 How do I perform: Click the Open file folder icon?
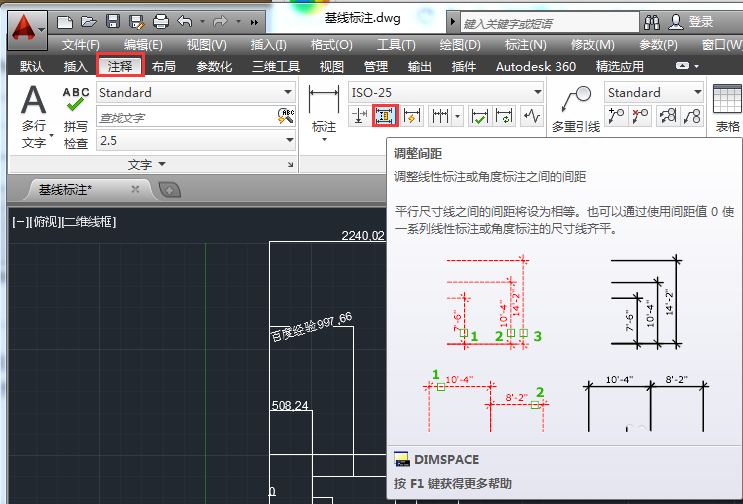[x=89, y=22]
